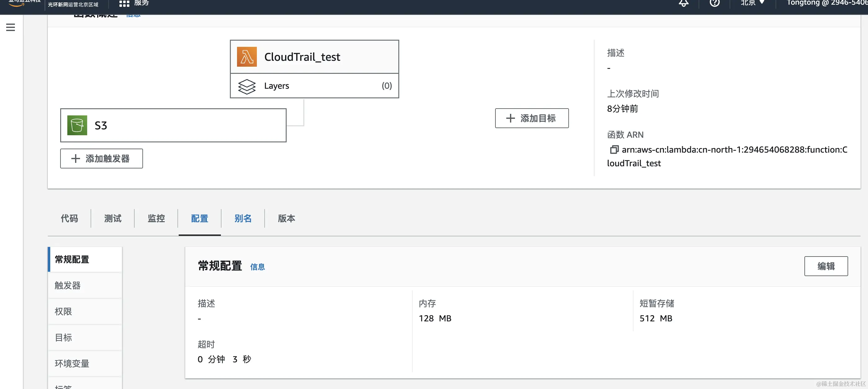The width and height of the screenshot is (868, 389).
Task: Open the services grid icon
Action: click(x=124, y=3)
